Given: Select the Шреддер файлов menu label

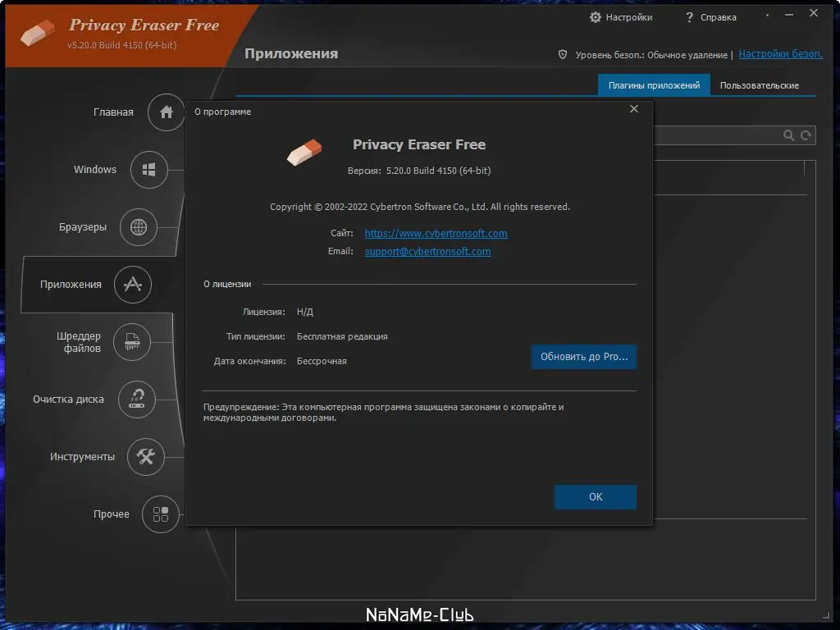Looking at the screenshot, I should [79, 342].
